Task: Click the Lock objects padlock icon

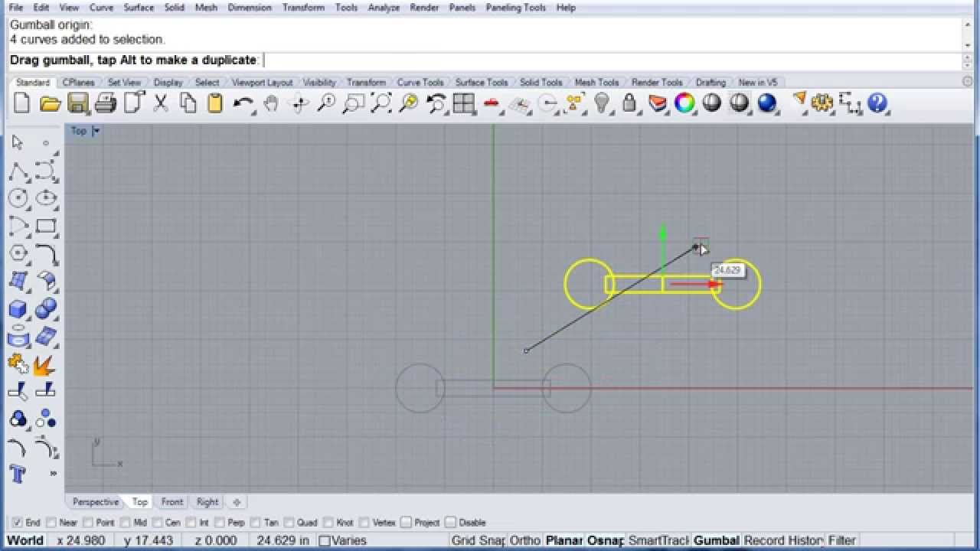Action: point(629,103)
